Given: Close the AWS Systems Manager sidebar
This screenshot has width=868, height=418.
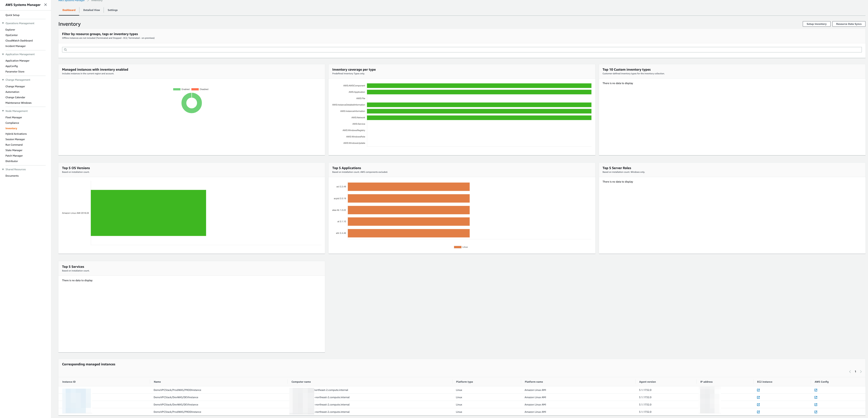Looking at the screenshot, I should 45,5.
